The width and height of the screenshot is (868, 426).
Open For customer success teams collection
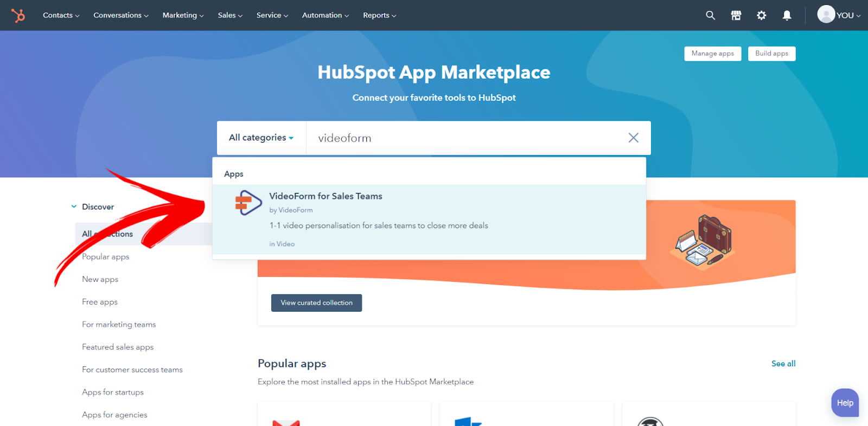132,370
